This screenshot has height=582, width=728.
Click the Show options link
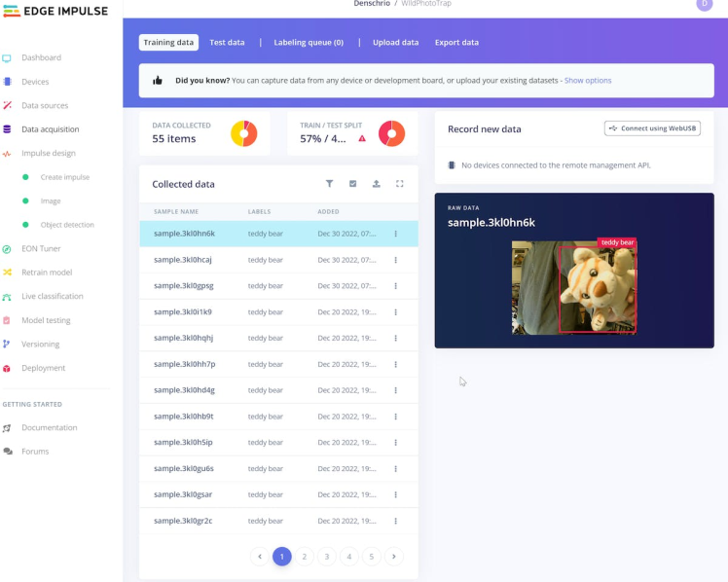[x=588, y=80]
